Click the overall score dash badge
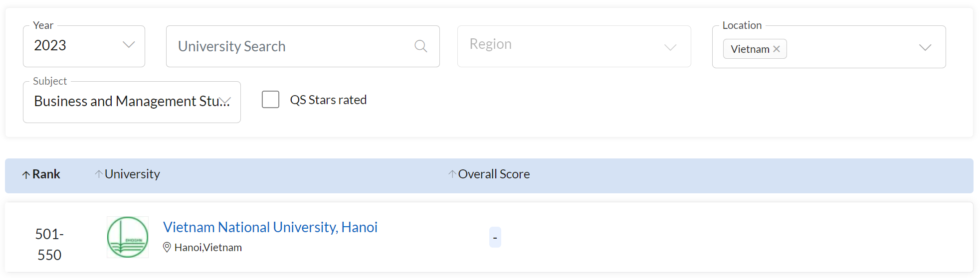Screen dimensions: 980x278 [495, 237]
